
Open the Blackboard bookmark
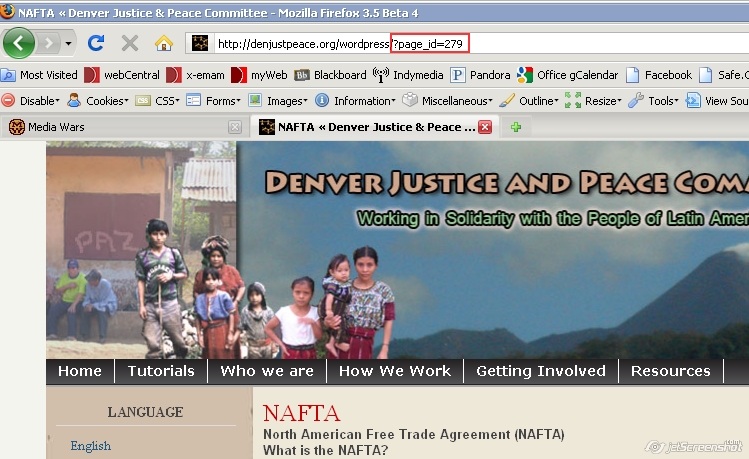(330, 75)
